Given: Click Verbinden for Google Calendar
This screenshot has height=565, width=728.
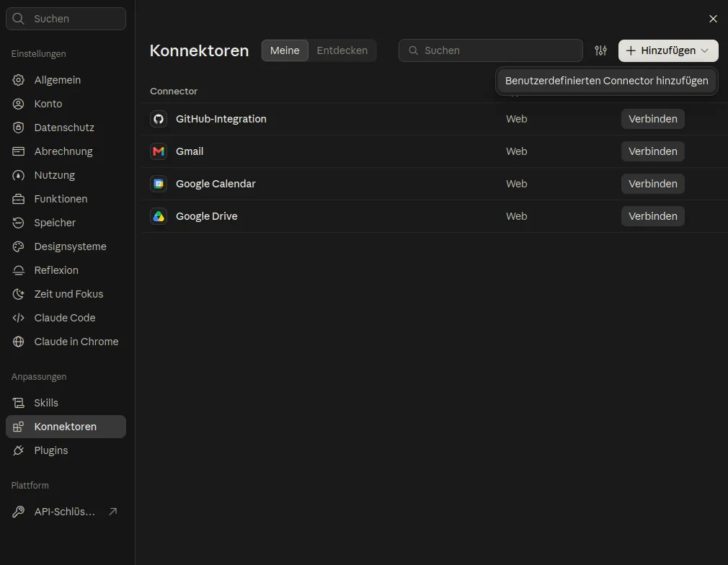Looking at the screenshot, I should point(653,184).
